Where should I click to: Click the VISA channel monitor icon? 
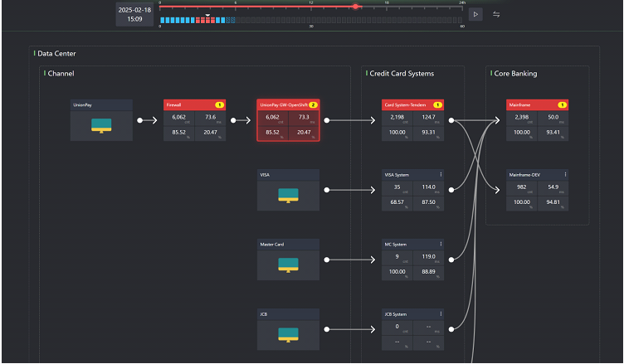pos(288,195)
